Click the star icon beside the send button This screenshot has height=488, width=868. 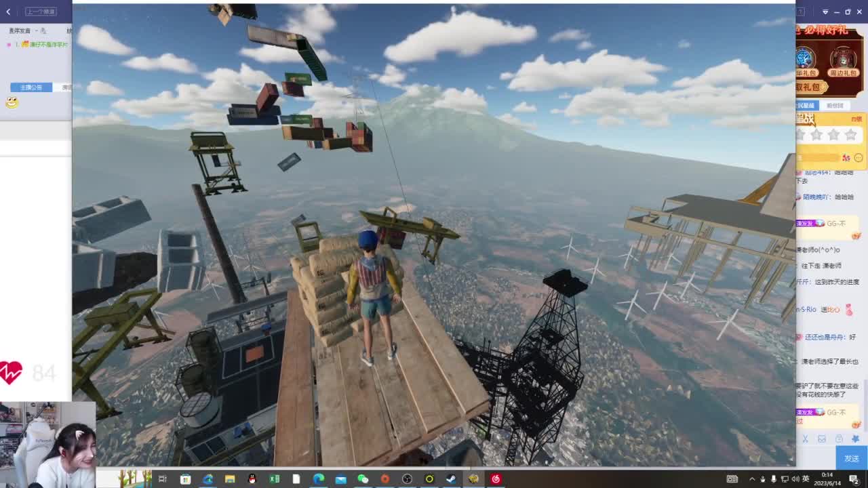coord(855,439)
